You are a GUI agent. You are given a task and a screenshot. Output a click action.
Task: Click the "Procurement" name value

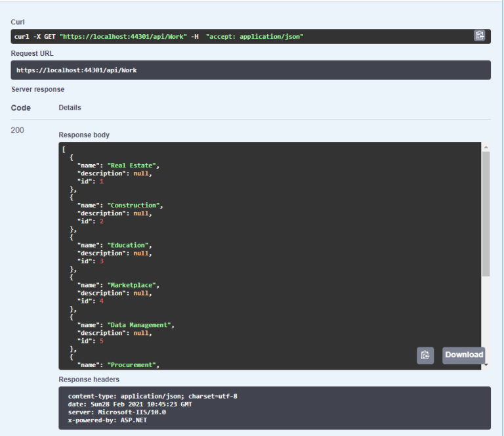[x=131, y=365]
